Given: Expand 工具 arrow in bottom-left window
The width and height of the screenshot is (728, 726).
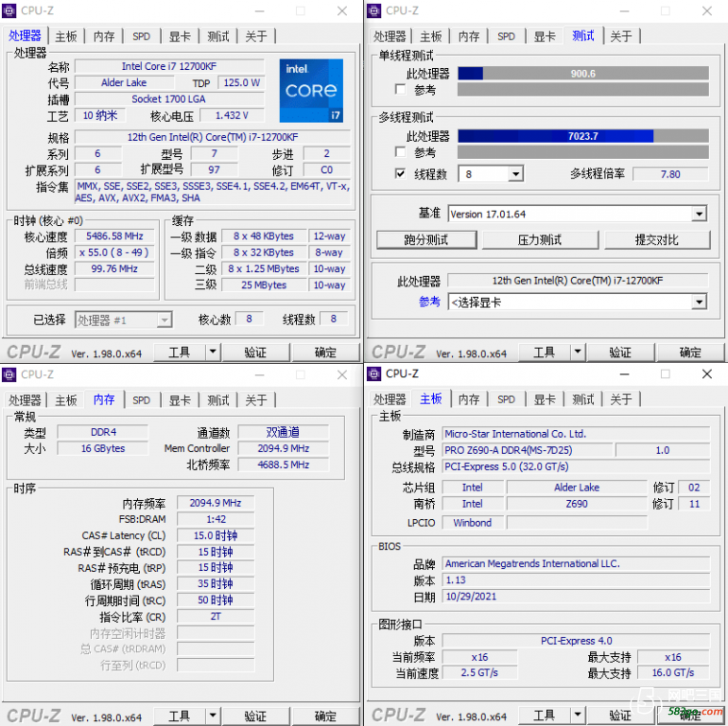Looking at the screenshot, I should [213, 716].
